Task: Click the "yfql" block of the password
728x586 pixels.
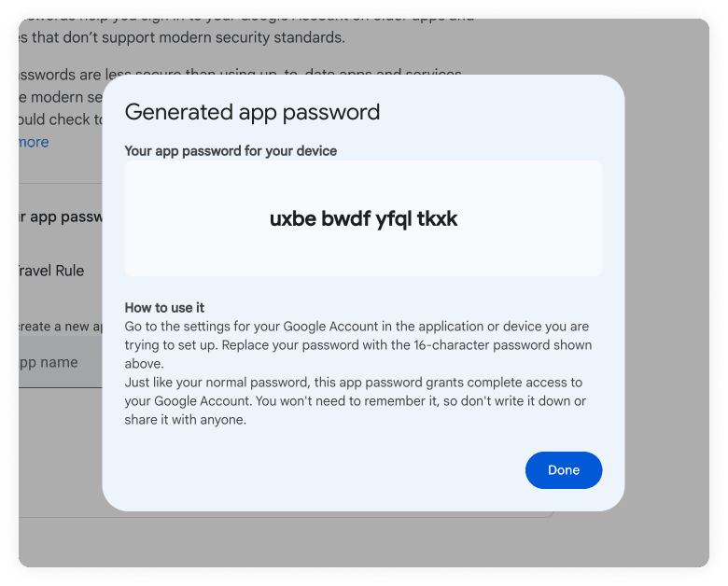Action: (393, 219)
